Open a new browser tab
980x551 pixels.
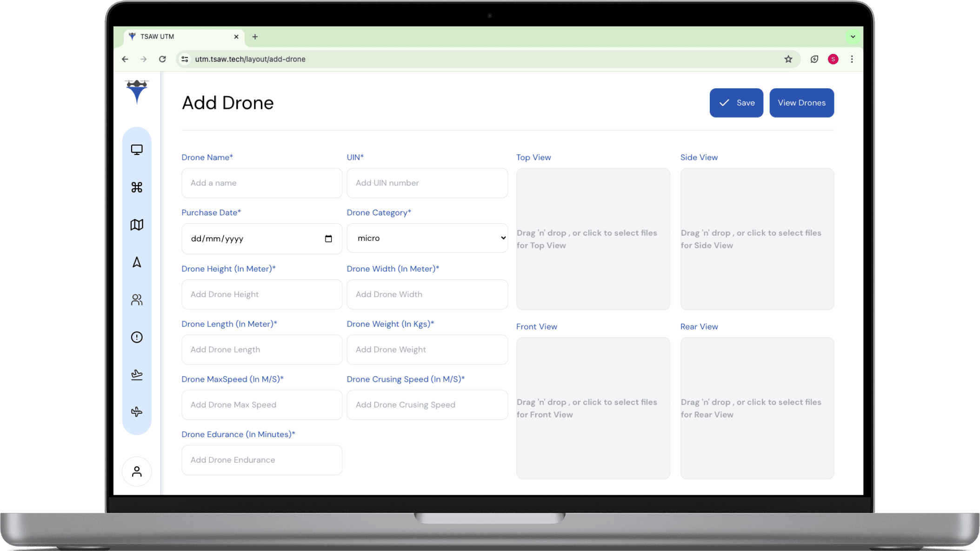tap(255, 36)
